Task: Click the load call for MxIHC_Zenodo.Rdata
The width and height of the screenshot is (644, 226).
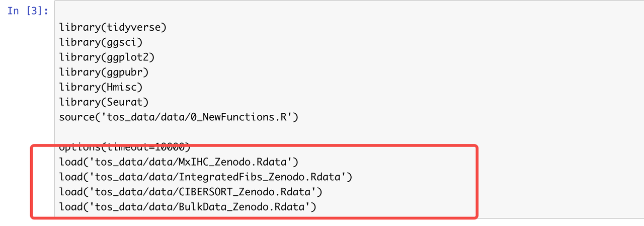Action: click(179, 162)
